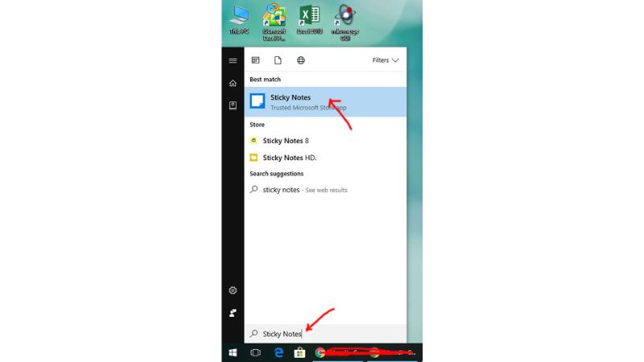Open Google Chrome from taskbar
This screenshot has width=644, height=362.
pos(320,352)
